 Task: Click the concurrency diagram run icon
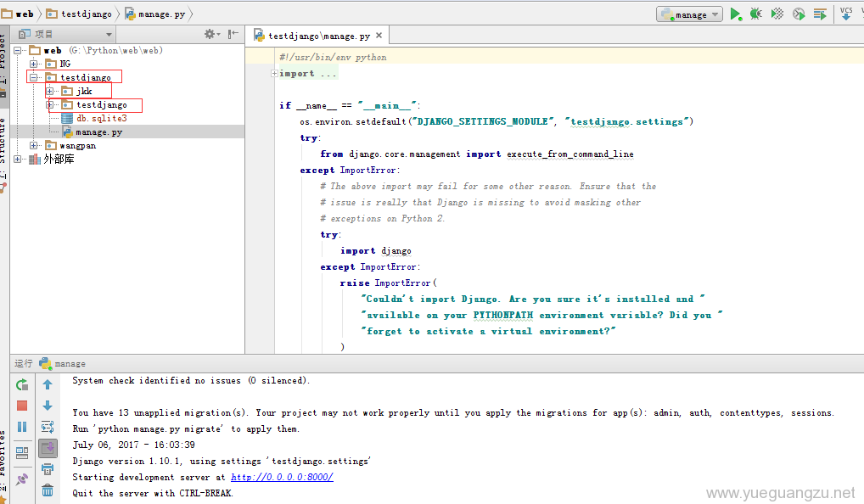click(820, 14)
